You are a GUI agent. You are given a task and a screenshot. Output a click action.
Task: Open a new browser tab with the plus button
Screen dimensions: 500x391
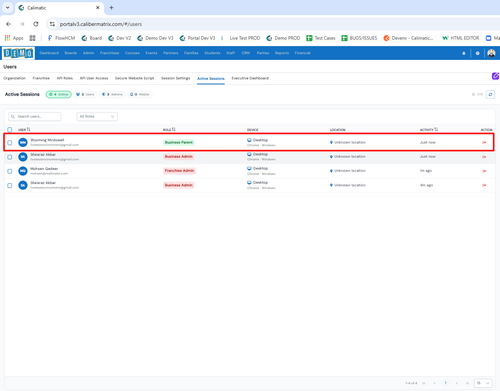(x=111, y=8)
